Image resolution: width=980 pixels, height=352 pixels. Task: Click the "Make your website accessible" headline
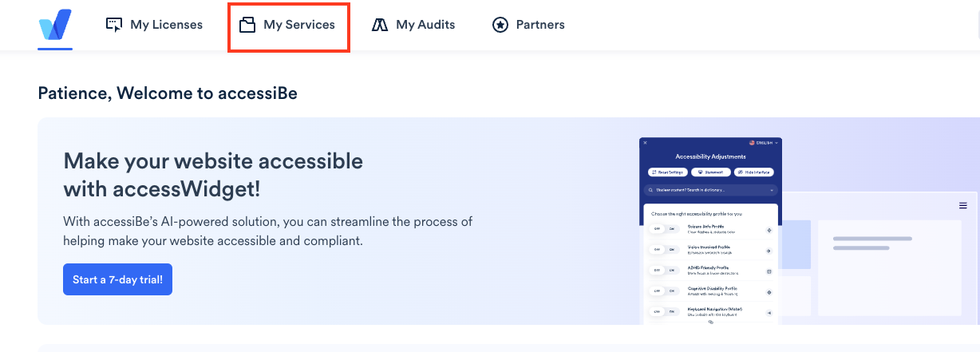213,161
